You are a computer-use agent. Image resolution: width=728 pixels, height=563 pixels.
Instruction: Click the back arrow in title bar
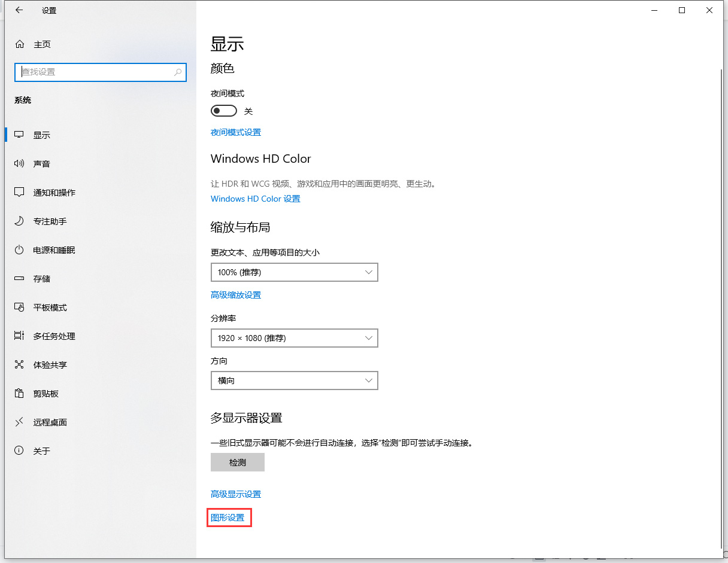19,10
